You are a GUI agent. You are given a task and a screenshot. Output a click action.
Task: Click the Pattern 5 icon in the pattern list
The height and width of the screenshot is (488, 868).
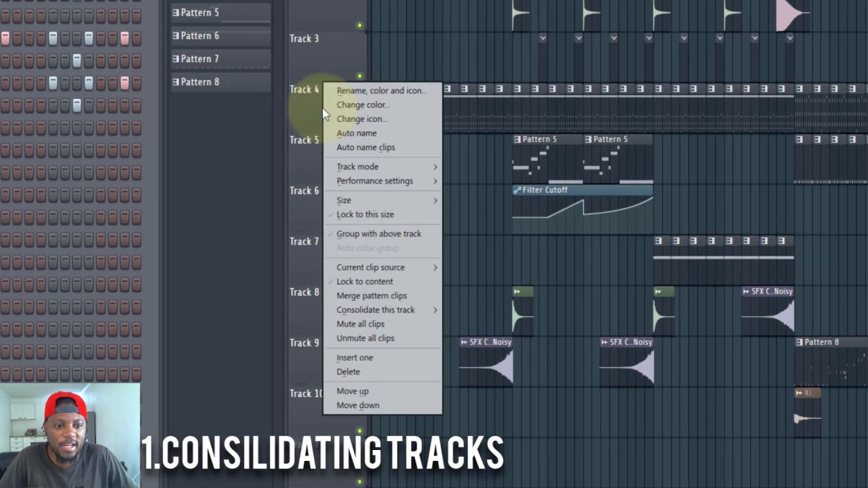pos(176,12)
